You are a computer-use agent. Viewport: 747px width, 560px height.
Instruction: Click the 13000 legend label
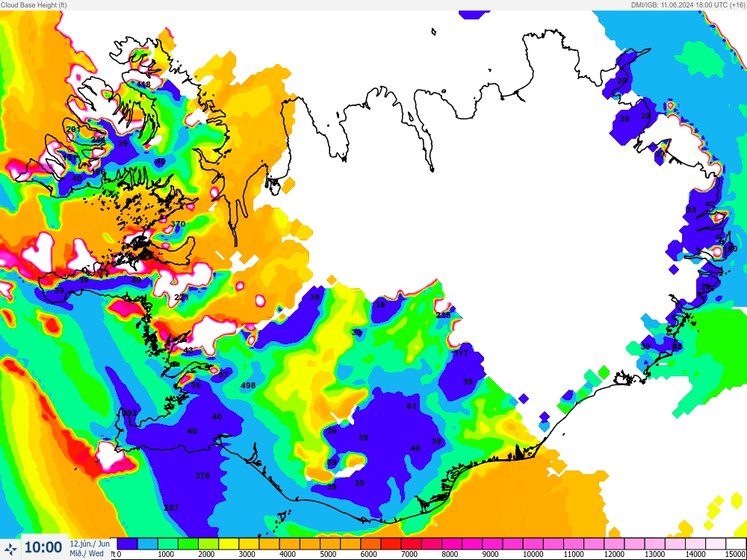tap(654, 554)
